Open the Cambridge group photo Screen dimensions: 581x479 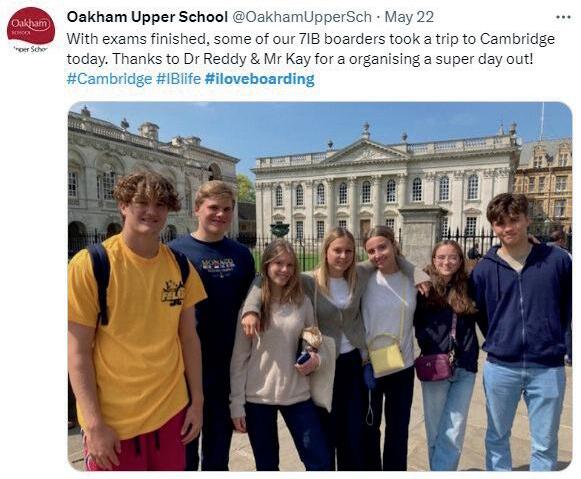320,286
